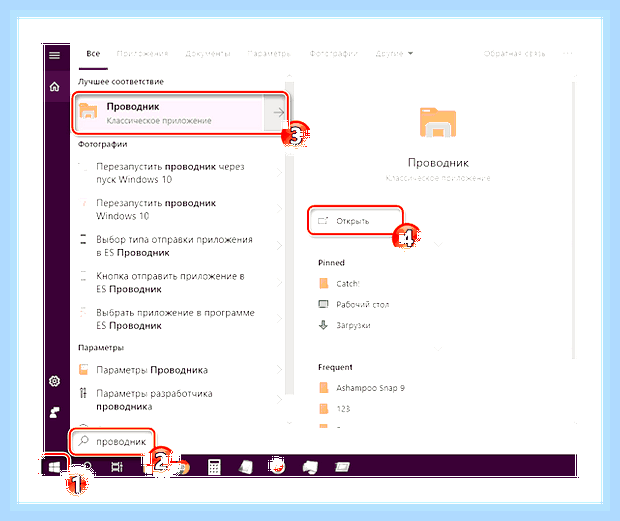The image size is (620, 521).
Task: Click the Windows Start button on the taskbar
Action: [54, 467]
